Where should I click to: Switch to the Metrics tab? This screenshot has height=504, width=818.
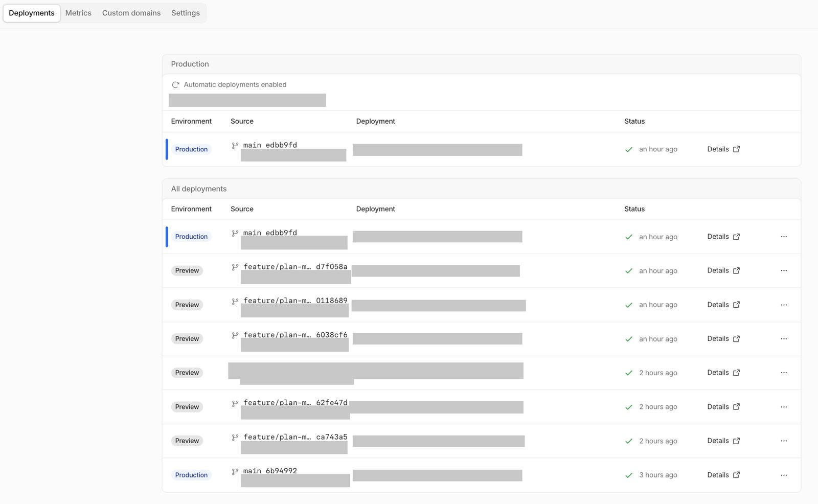point(78,13)
